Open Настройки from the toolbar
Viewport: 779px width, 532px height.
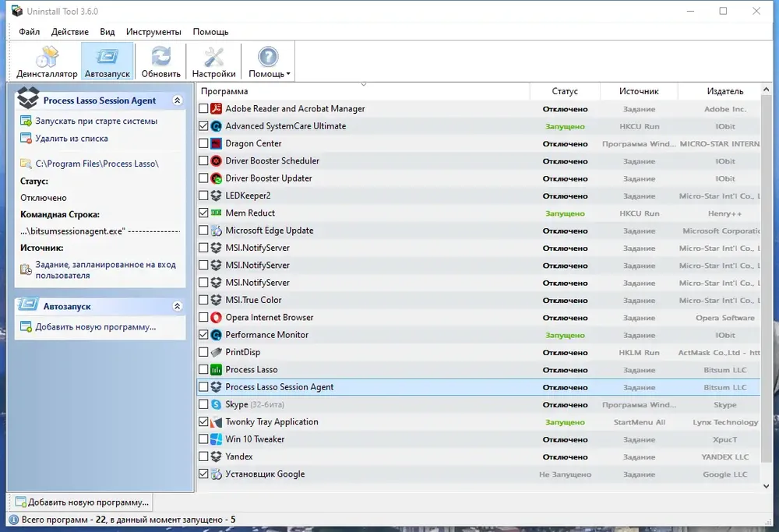213,62
